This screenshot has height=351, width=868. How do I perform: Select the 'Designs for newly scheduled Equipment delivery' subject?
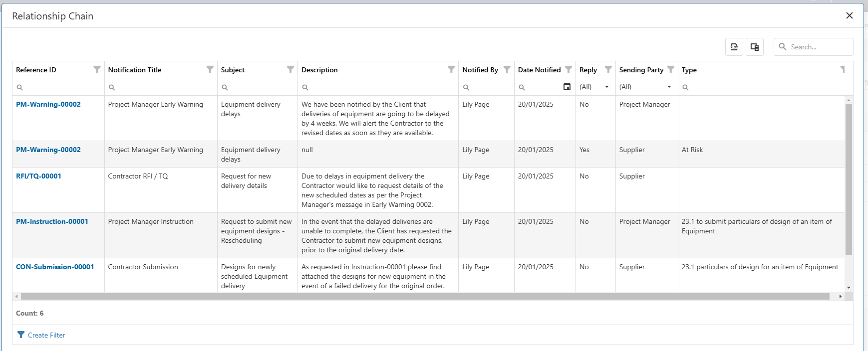(258, 275)
